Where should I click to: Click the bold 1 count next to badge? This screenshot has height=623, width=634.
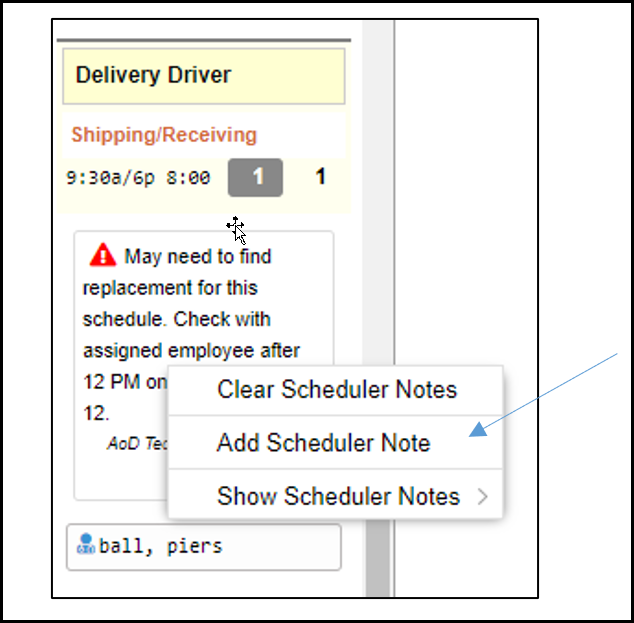(x=320, y=176)
